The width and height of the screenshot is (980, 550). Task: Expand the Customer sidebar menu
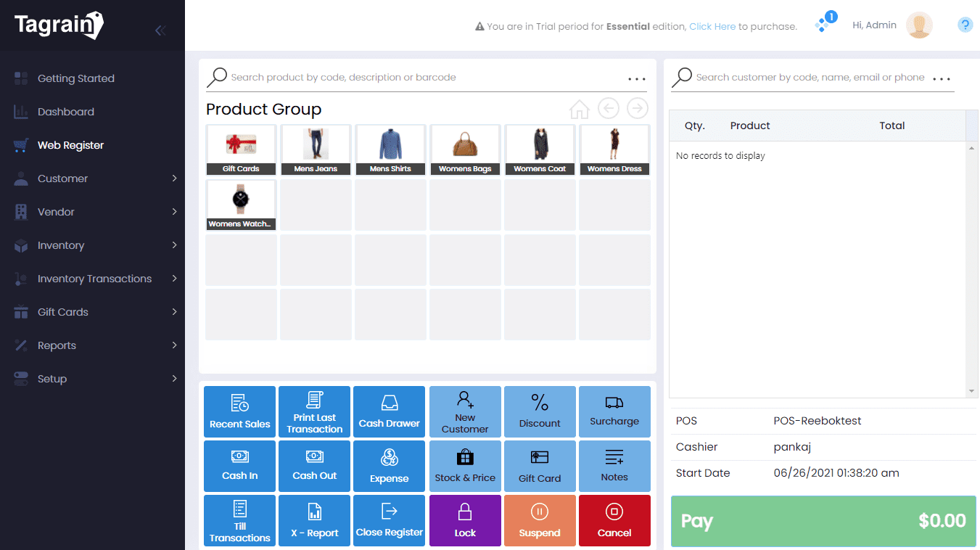(x=62, y=178)
